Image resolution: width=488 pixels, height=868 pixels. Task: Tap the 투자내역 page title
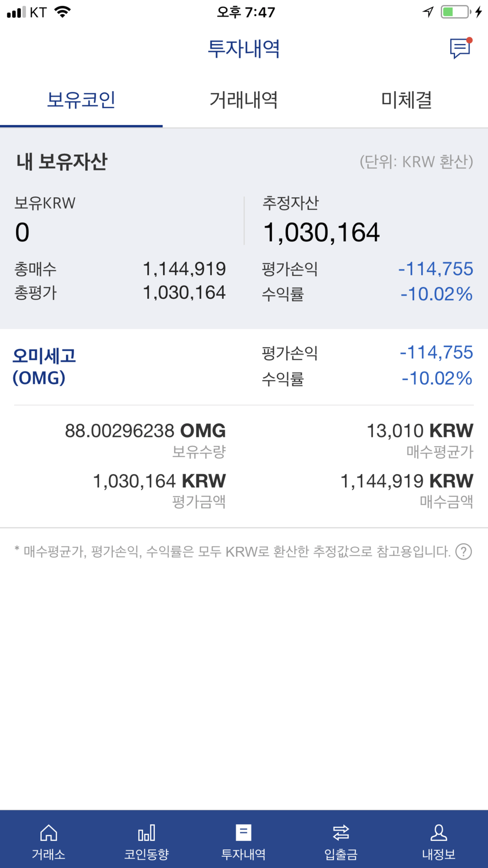(244, 49)
